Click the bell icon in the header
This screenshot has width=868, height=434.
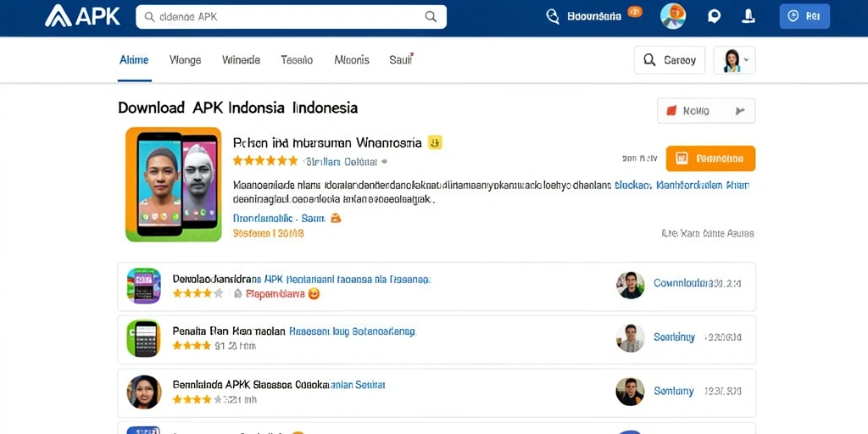(748, 16)
